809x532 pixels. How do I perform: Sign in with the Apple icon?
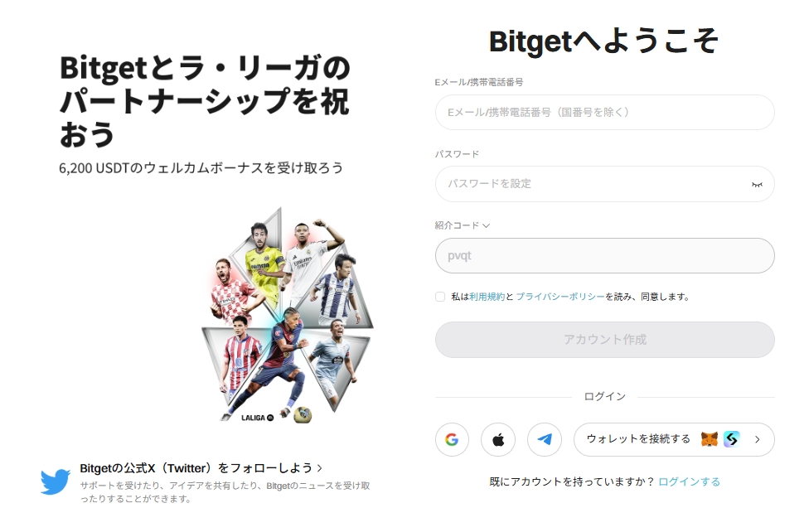[498, 440]
